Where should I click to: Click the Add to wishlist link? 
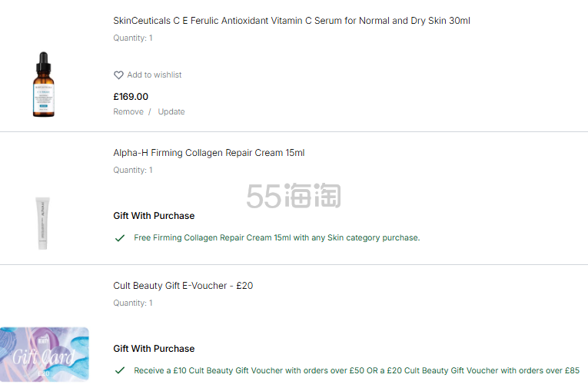point(154,75)
